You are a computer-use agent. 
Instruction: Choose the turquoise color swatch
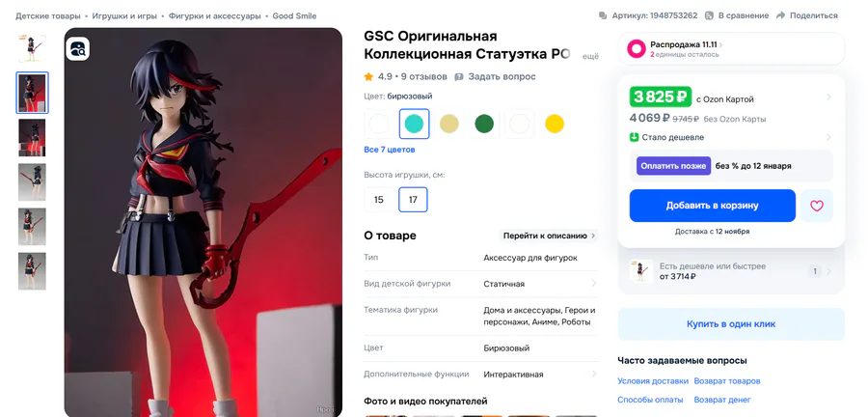(x=414, y=124)
